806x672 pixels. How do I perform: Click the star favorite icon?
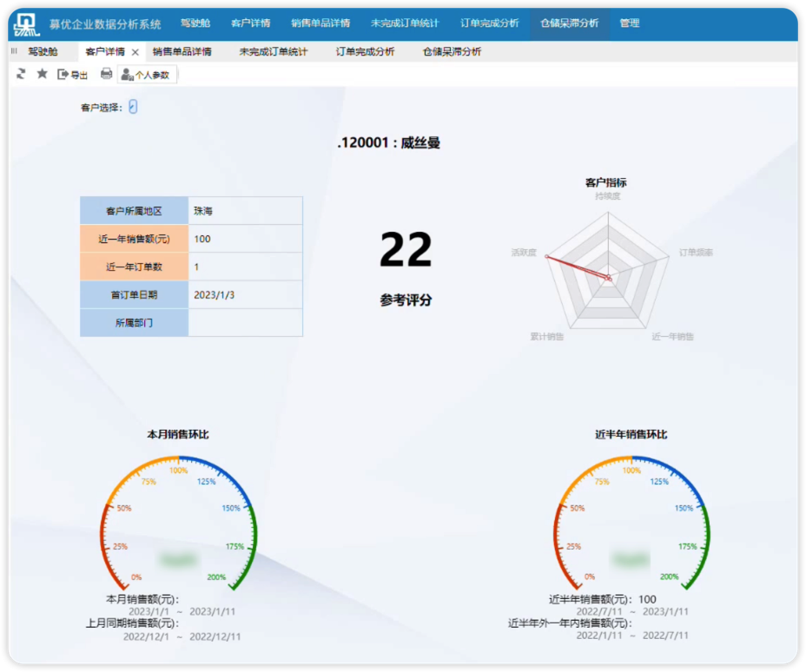coord(42,75)
